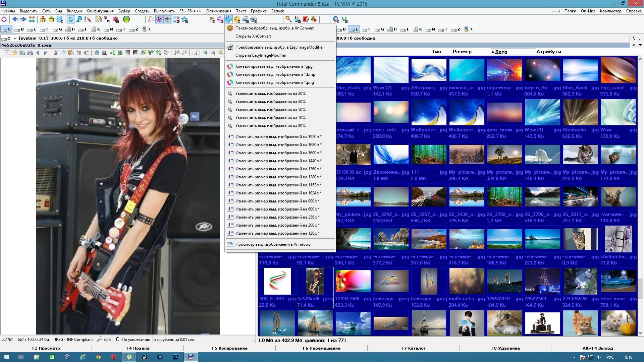Select the 28522369 ship thumbnail
Screen dimensions: 644x362
(542, 288)
